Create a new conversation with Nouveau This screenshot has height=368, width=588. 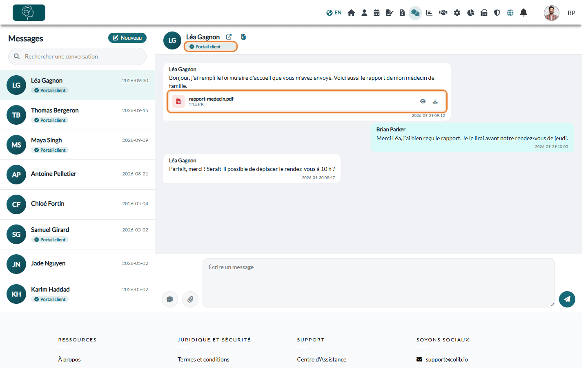tap(127, 38)
